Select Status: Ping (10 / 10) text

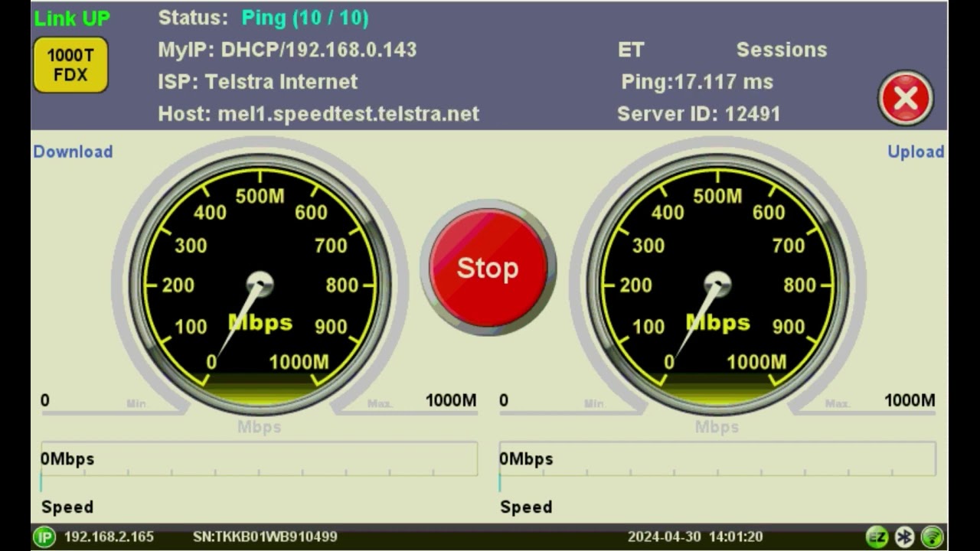[263, 18]
